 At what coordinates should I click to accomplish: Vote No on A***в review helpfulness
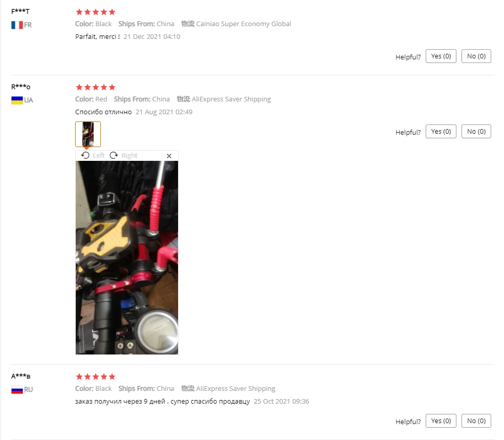476,421
